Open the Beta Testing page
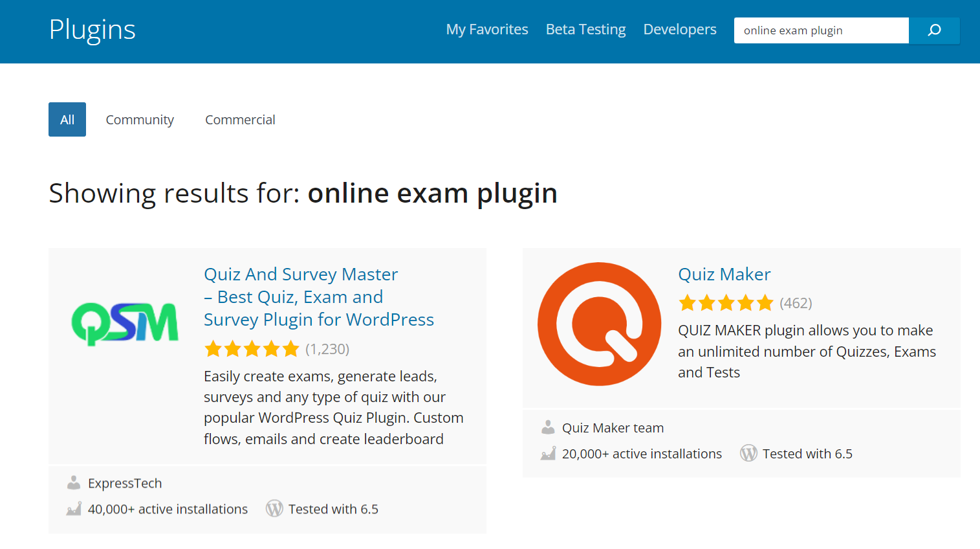980x549 pixels. coord(585,29)
